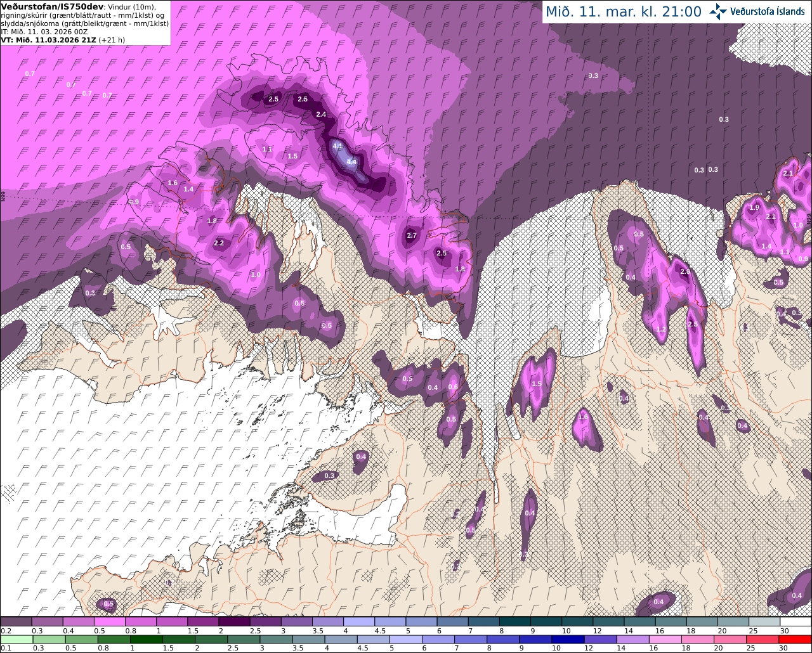
Task: Open the Veðurstofa Íslands name link
Action: point(768,11)
